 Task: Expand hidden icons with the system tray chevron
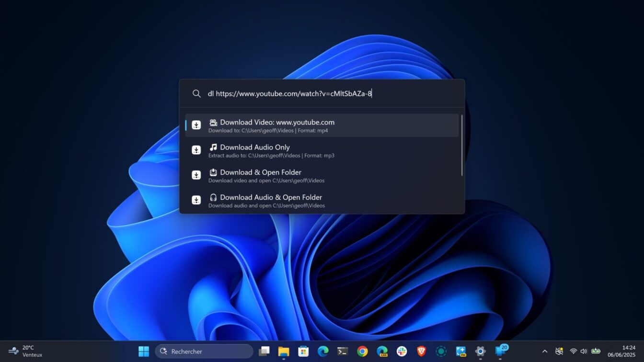click(x=545, y=351)
